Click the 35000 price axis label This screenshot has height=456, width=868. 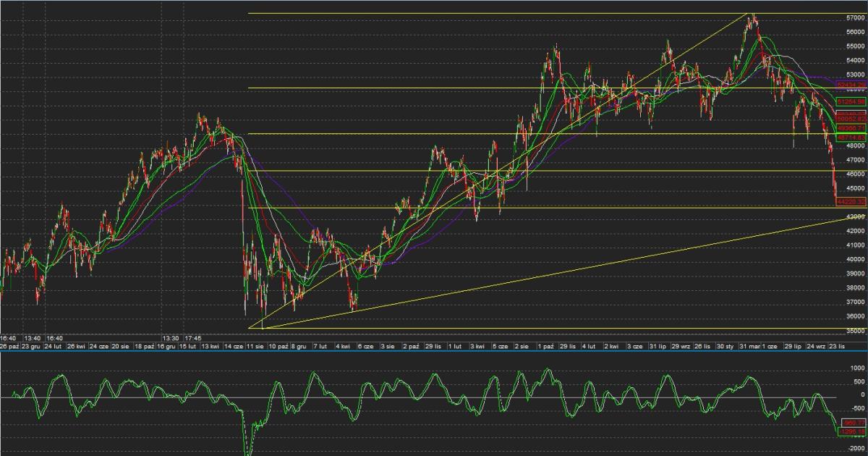(855, 331)
